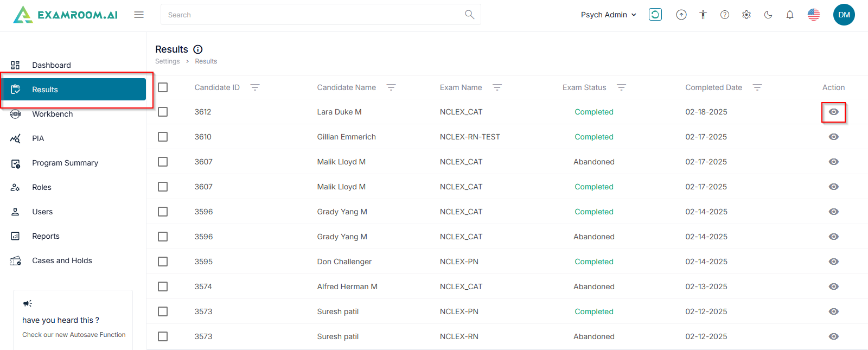
Task: Open the Candidate ID column filter
Action: tap(255, 87)
